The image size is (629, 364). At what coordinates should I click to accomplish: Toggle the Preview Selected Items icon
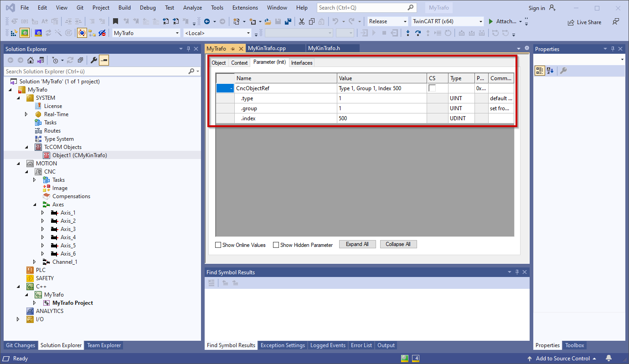(x=104, y=60)
